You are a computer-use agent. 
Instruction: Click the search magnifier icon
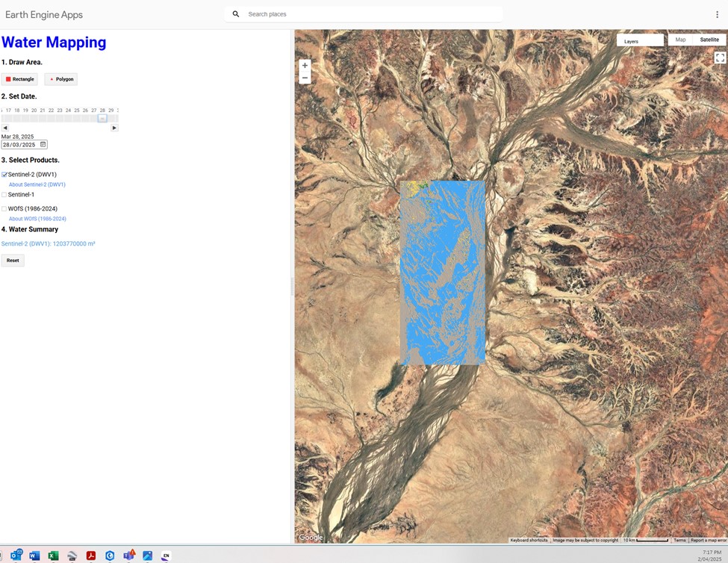click(236, 14)
